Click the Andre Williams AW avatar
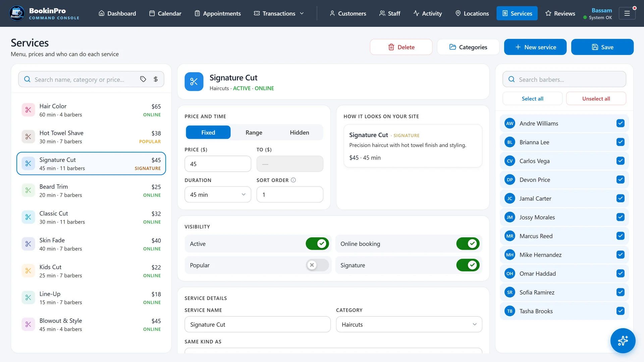The width and height of the screenshot is (644, 362). [510, 123]
